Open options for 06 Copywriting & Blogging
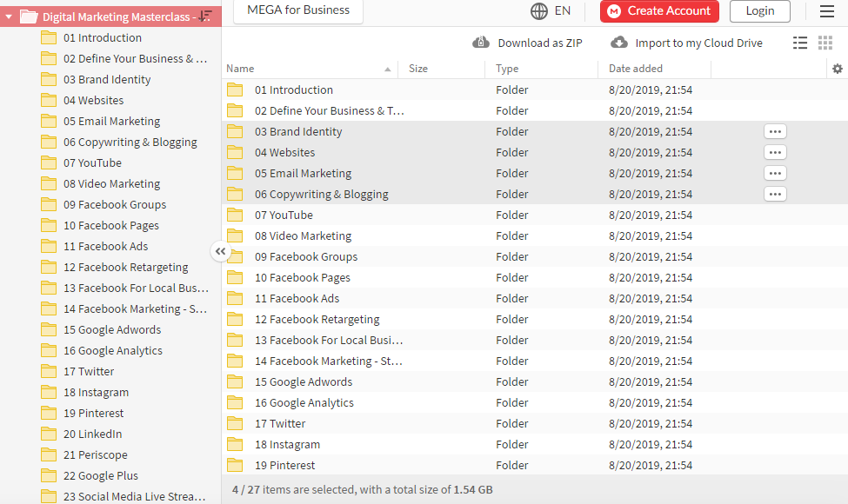848x504 pixels. [x=775, y=194]
